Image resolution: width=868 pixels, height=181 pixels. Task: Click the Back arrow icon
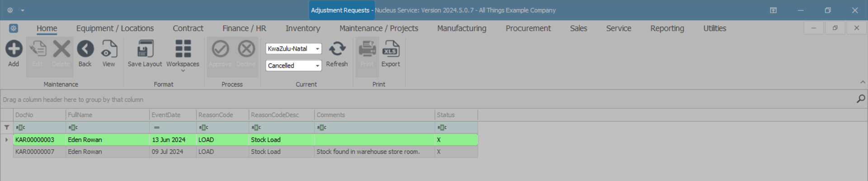pyautogui.click(x=85, y=49)
